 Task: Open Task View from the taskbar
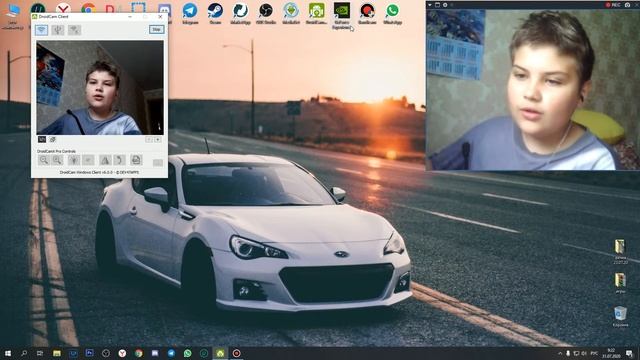[x=40, y=353]
